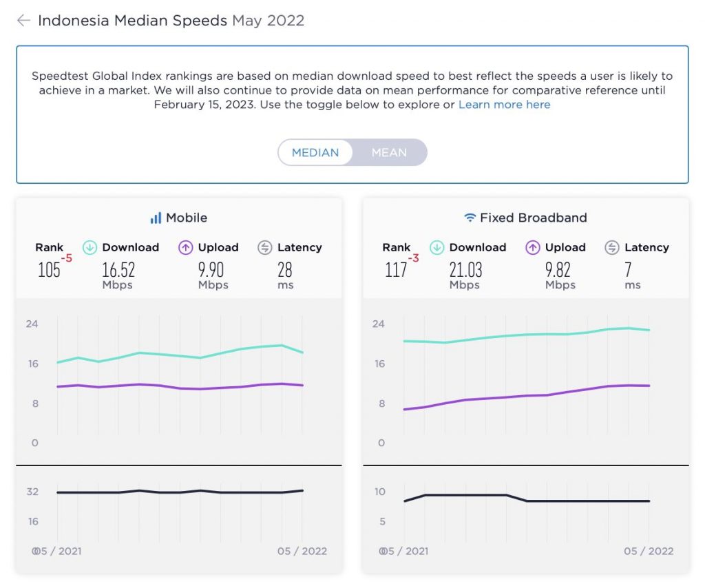Switch the toggle to MEAN view
705x588 pixels.
pyautogui.click(x=390, y=152)
